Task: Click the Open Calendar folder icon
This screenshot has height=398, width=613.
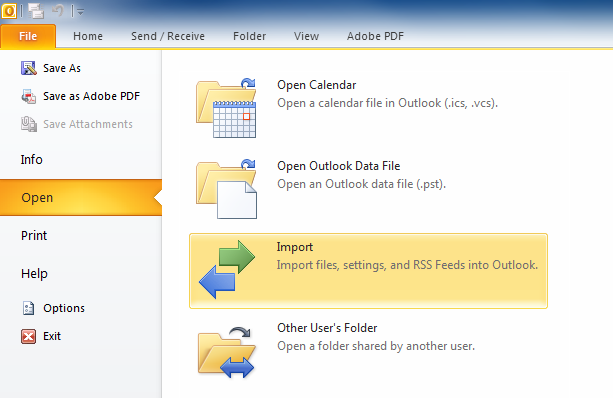Action: [x=226, y=108]
